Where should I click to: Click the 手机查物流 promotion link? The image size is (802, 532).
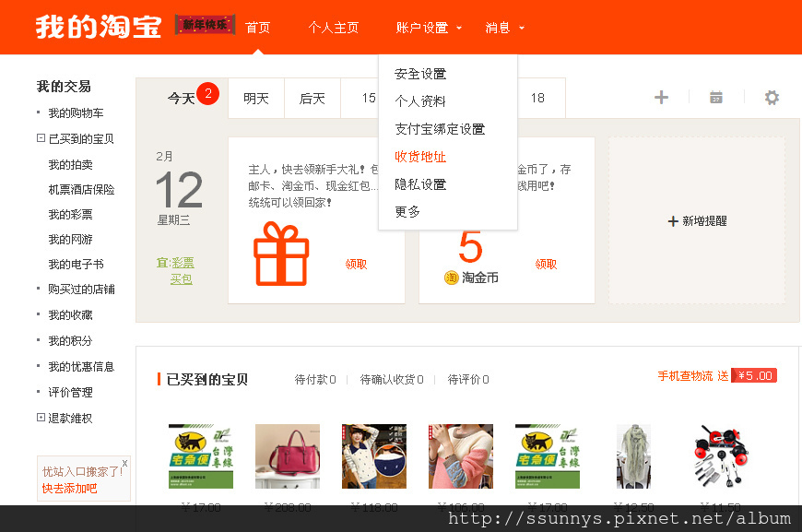[x=685, y=376]
